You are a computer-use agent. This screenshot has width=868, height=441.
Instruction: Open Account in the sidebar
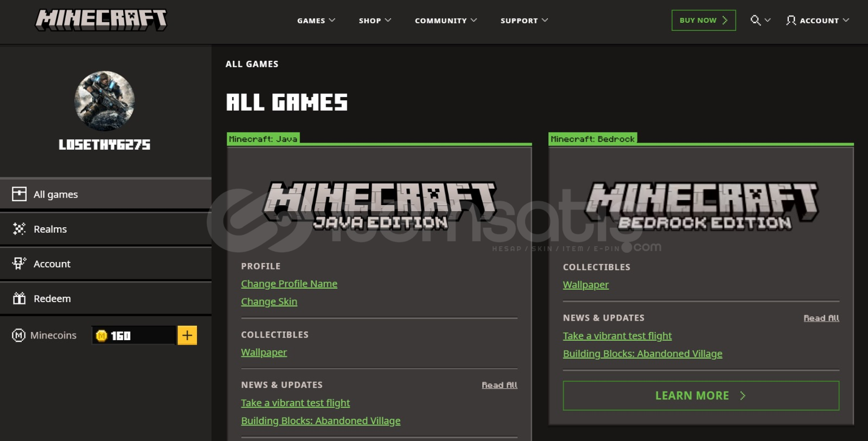click(106, 264)
